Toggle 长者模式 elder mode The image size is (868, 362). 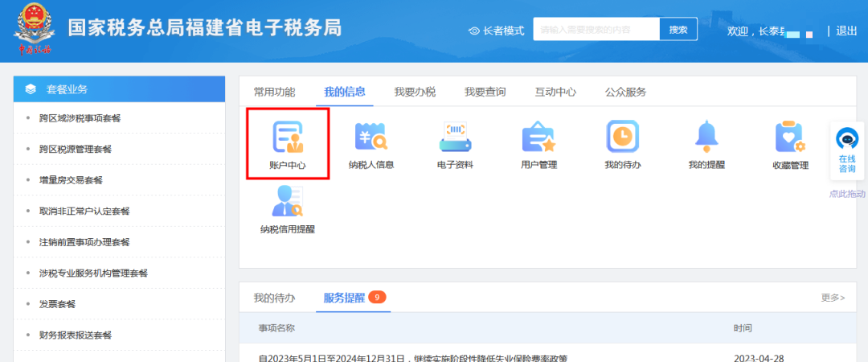(497, 31)
